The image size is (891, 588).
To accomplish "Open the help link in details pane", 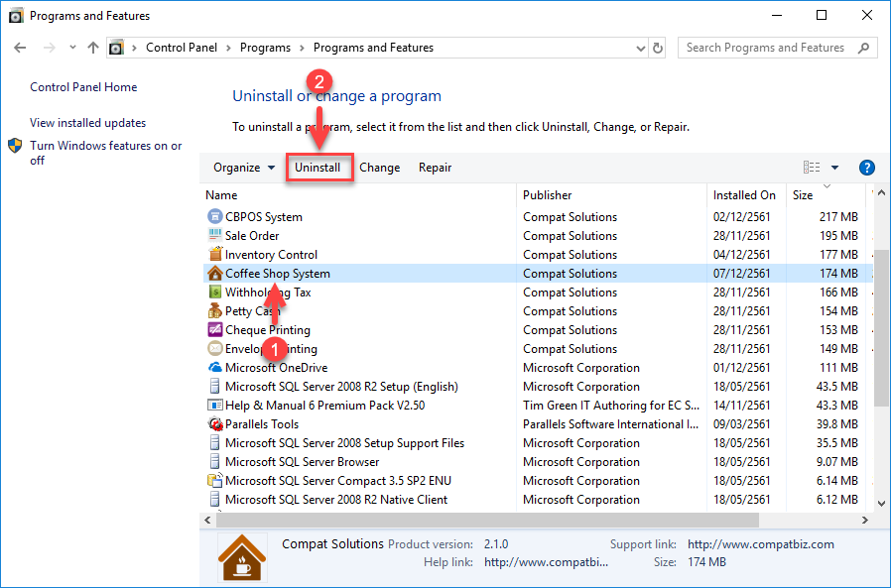I will [x=546, y=562].
